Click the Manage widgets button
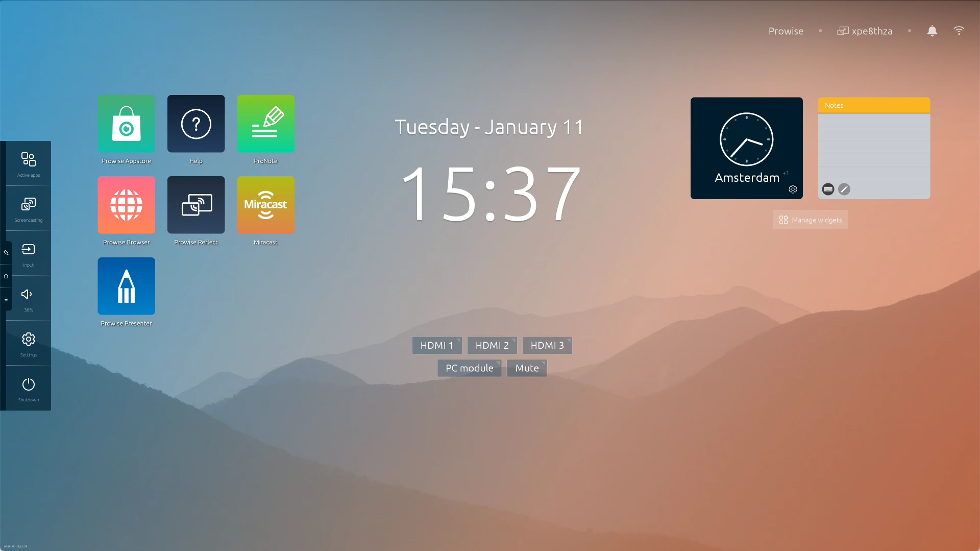The width and height of the screenshot is (980, 551). click(811, 220)
